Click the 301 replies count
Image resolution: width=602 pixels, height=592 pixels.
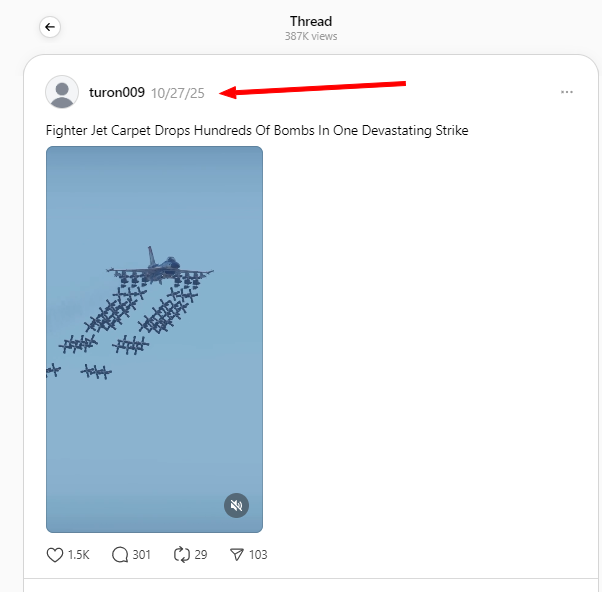(x=141, y=555)
